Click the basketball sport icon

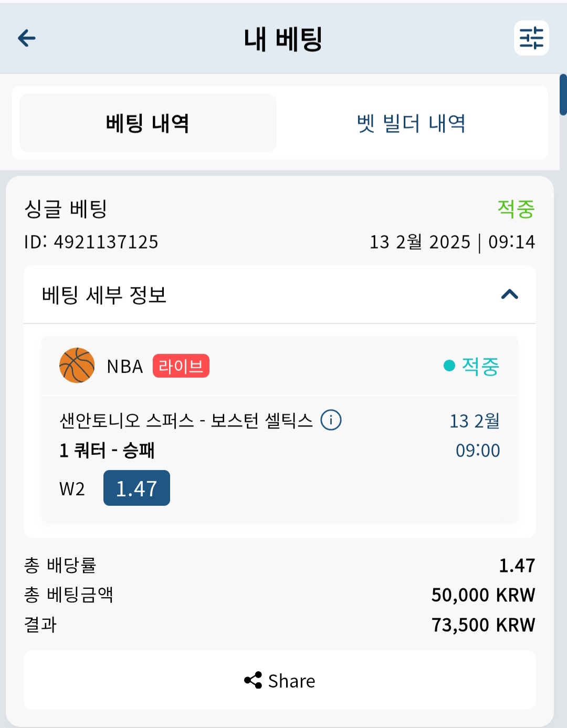(x=77, y=366)
